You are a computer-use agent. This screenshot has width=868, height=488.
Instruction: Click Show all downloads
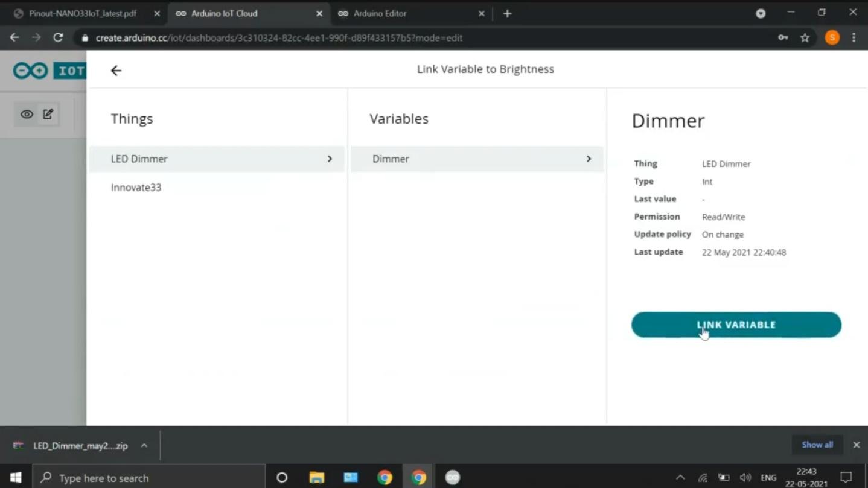pos(817,445)
